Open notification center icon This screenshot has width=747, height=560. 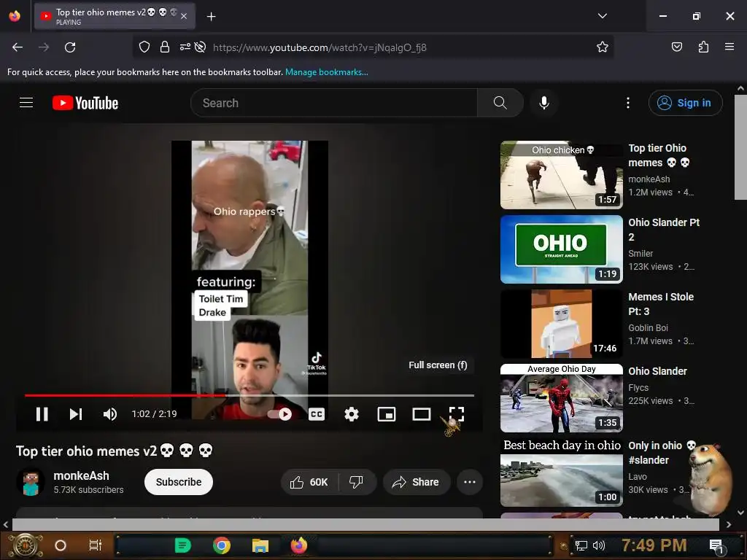pyautogui.click(x=716, y=545)
